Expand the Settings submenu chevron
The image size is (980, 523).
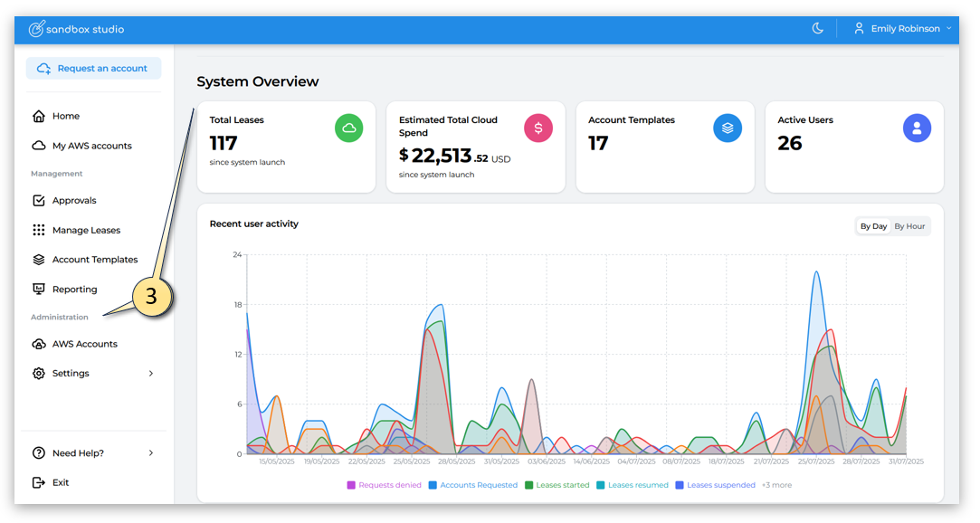click(151, 374)
